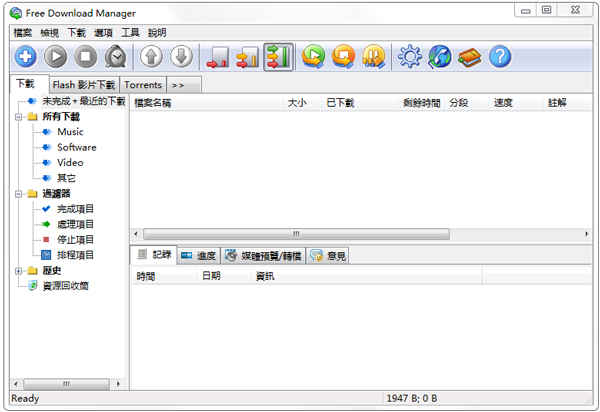Viewport: 600px width, 412px height.
Task: Move download down with arrow icon
Action: 181,57
